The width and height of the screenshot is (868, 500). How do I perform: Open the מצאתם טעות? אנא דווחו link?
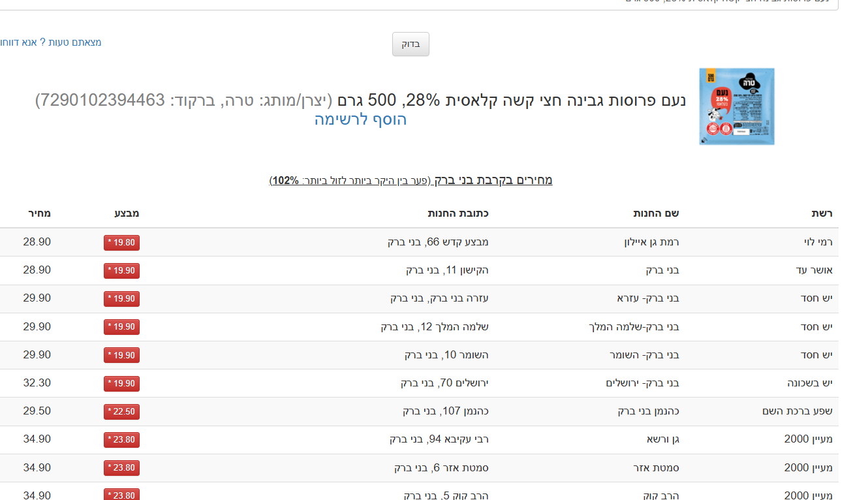pyautogui.click(x=51, y=42)
